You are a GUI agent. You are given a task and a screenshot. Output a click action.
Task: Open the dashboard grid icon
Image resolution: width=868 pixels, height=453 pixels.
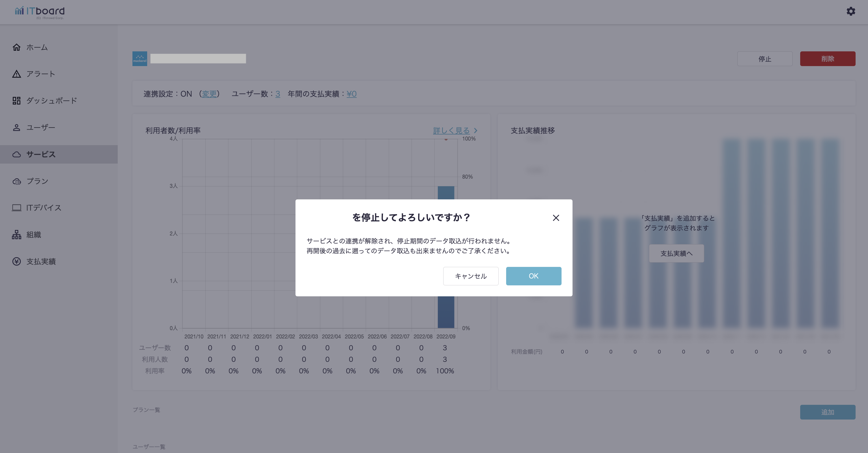point(16,101)
